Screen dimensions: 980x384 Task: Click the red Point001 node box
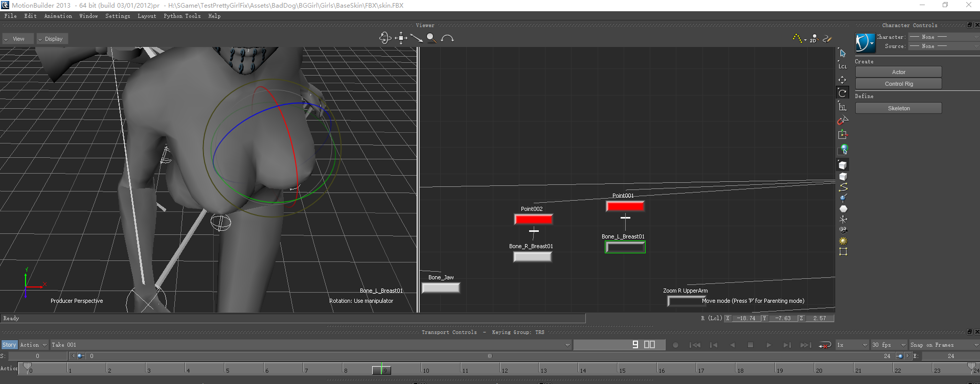(x=625, y=206)
